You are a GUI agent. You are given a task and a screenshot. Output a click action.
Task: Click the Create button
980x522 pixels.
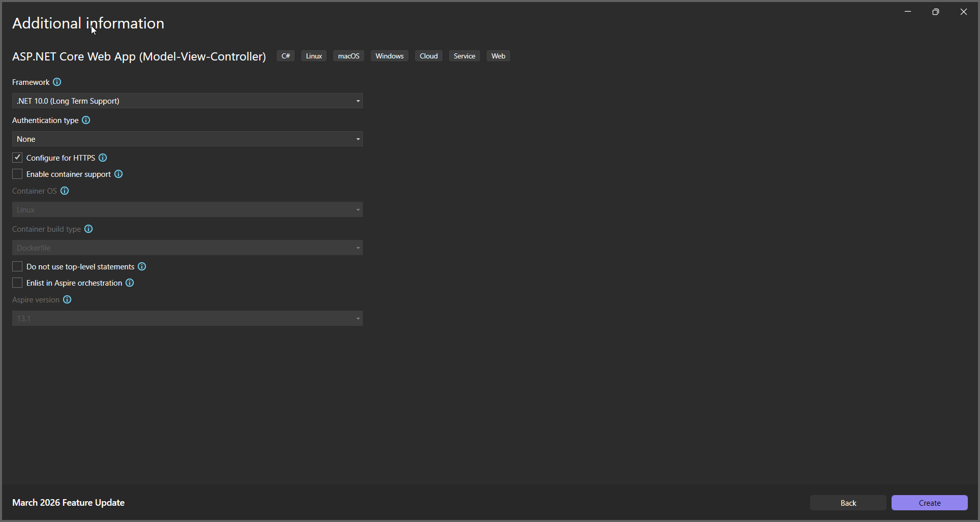point(929,503)
